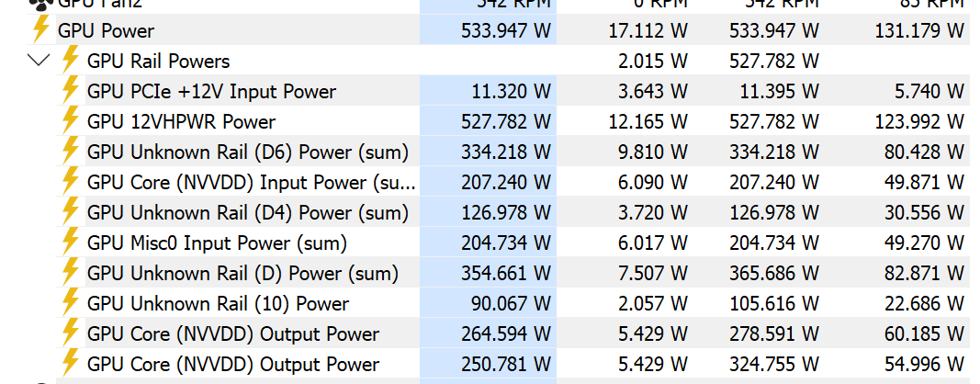This screenshot has width=980, height=384.
Task: Click 12VHPWR minimum value 12.165 W
Action: point(648,122)
